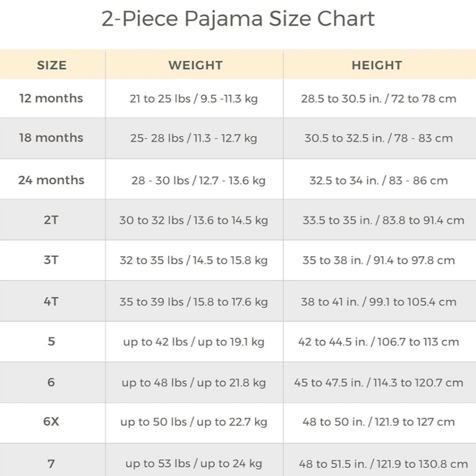Screen dimensions: 476x476
Task: Click the 4T size row label
Action: click(x=51, y=301)
